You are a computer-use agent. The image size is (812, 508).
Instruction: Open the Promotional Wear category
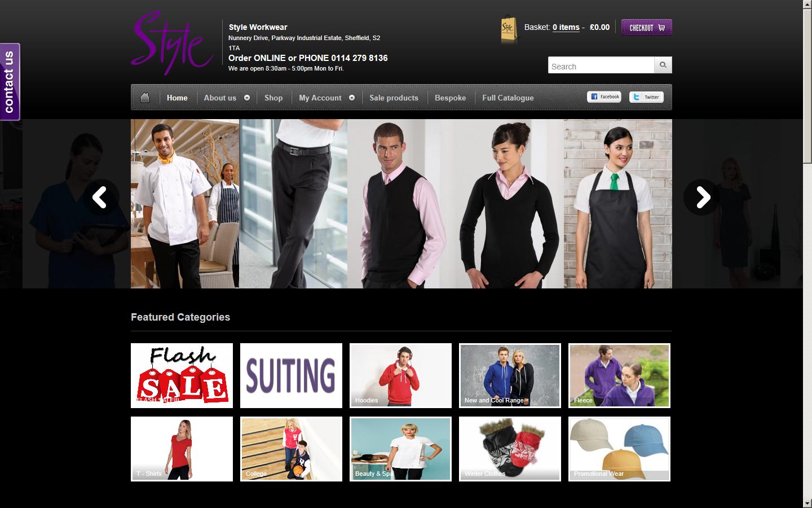point(619,449)
